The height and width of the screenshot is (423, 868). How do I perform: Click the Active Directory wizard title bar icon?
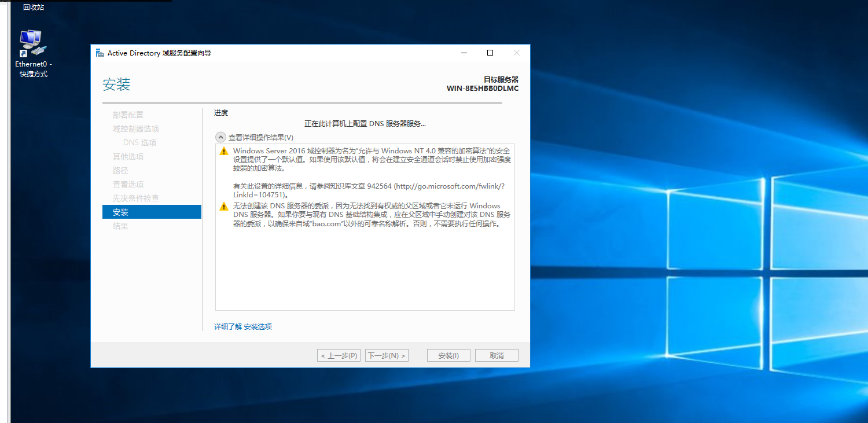(x=100, y=53)
